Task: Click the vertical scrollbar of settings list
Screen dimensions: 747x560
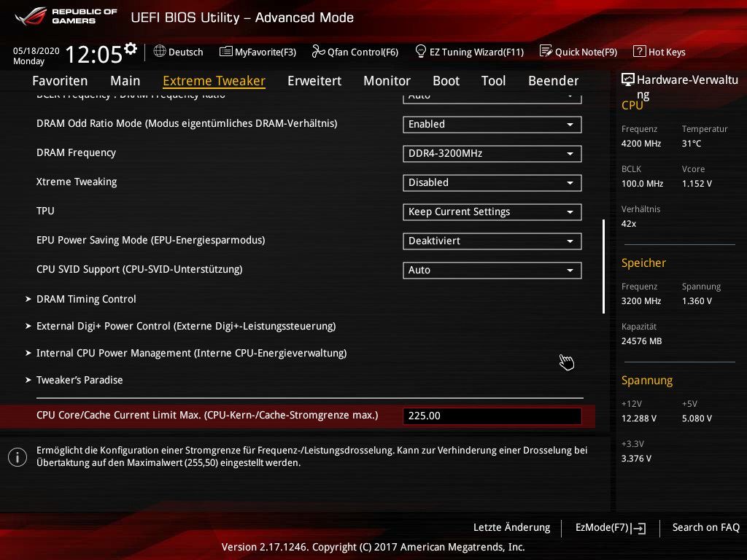Action: (x=603, y=266)
